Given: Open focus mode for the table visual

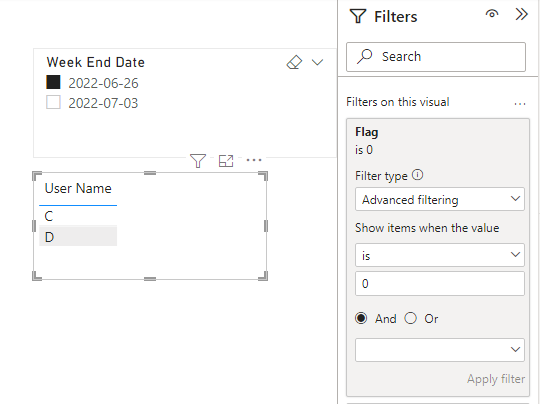Looking at the screenshot, I should tap(226, 161).
